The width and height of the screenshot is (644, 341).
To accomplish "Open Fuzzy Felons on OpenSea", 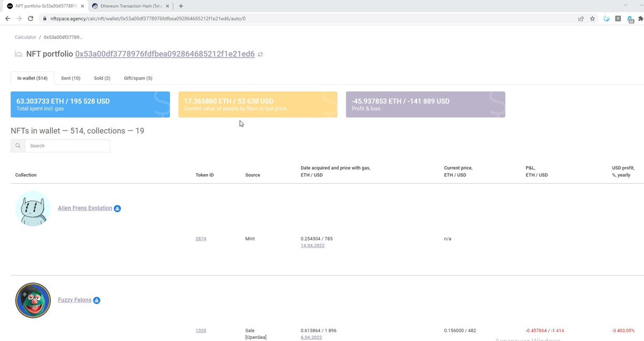I will coord(97,300).
